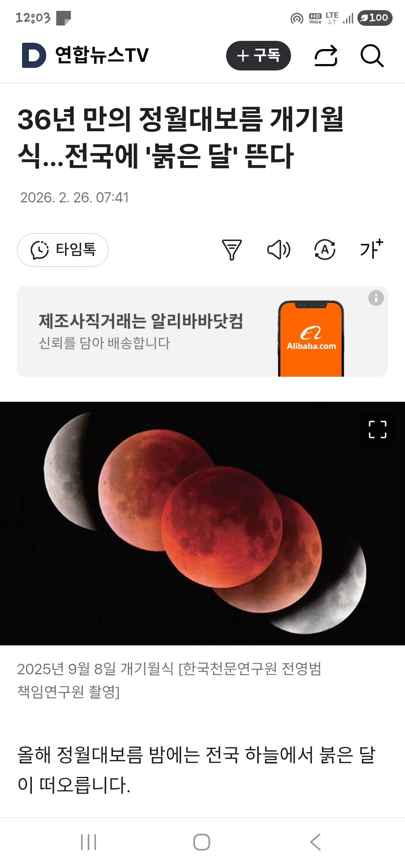This screenshot has width=405, height=868.
Task: Listen to article via speaker icon
Action: 279,250
